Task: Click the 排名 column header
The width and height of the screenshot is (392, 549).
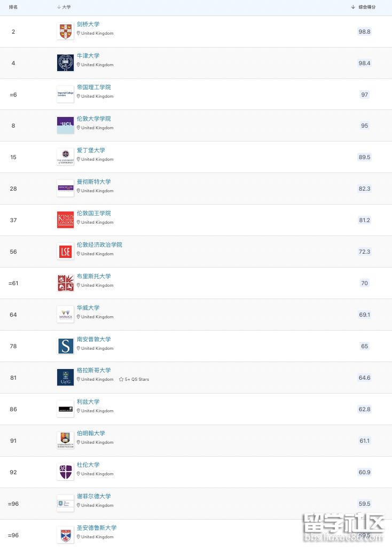Action: 13,7
